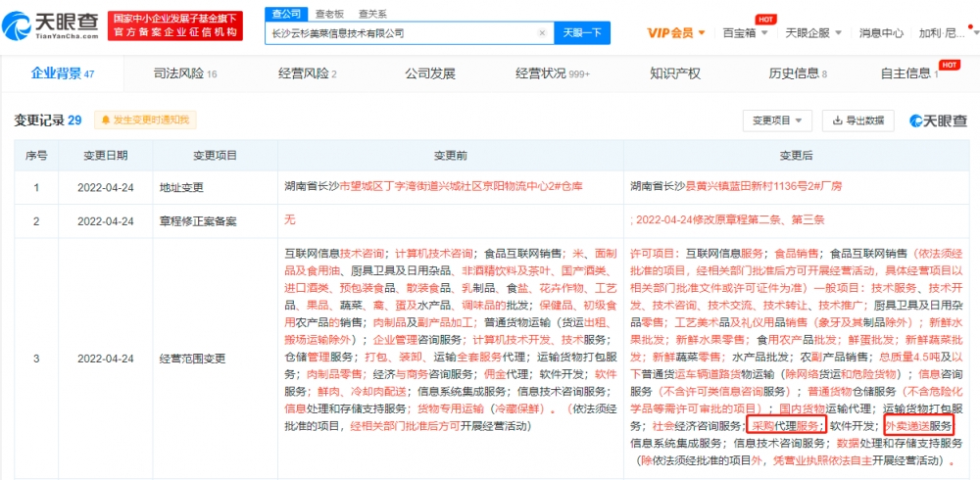Viewport: 980px width, 480px height.
Task: Click the 变更项目 column header
Action: (x=215, y=155)
